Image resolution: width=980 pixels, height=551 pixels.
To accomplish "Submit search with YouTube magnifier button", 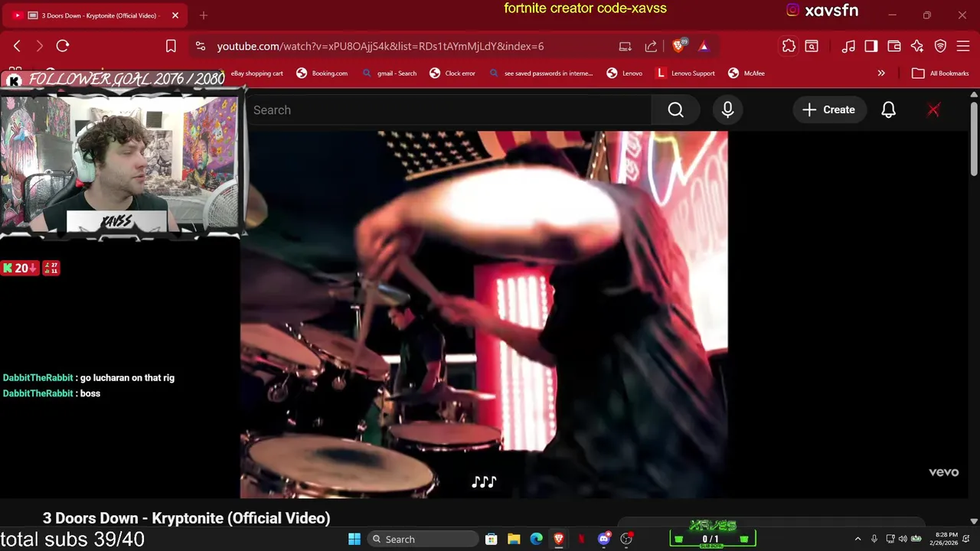I will point(675,110).
